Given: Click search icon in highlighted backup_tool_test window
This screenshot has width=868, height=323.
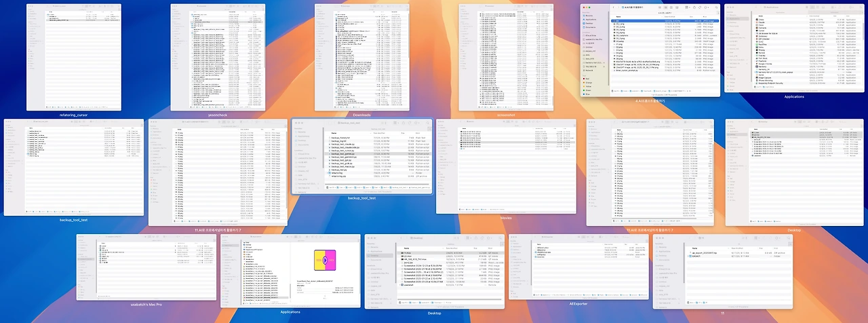Looking at the screenshot, I should coord(427,123).
